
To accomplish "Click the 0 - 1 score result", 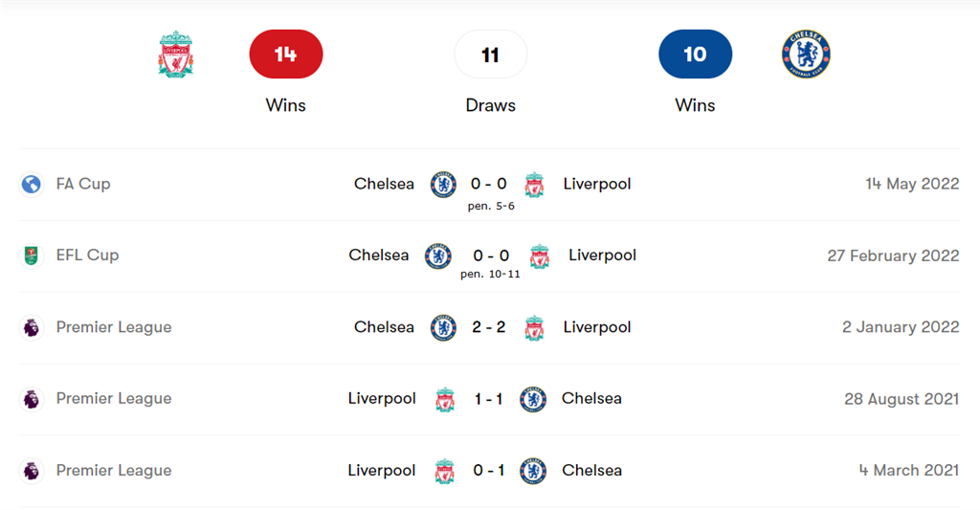I will [x=489, y=471].
